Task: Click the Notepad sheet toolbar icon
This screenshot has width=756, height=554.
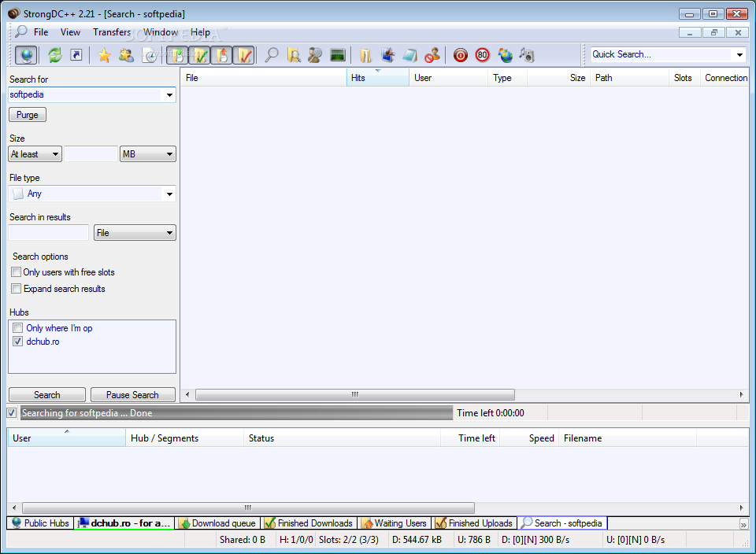Action: coord(409,55)
